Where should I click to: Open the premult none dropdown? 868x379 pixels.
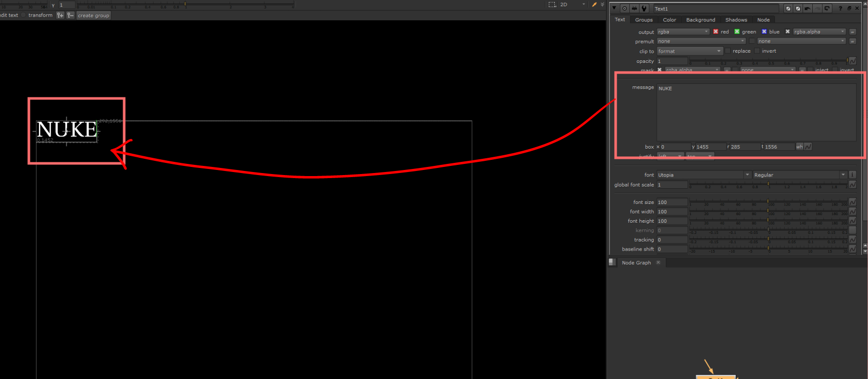[701, 42]
